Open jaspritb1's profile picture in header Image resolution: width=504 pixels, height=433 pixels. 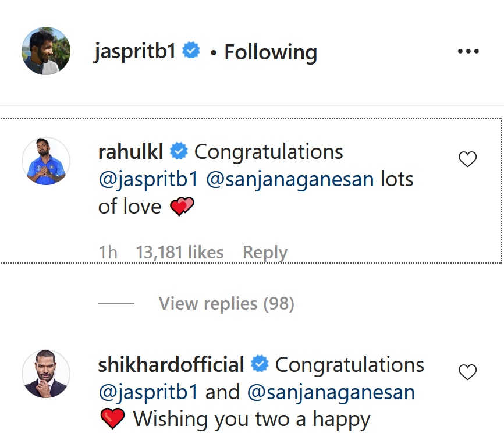point(46,51)
